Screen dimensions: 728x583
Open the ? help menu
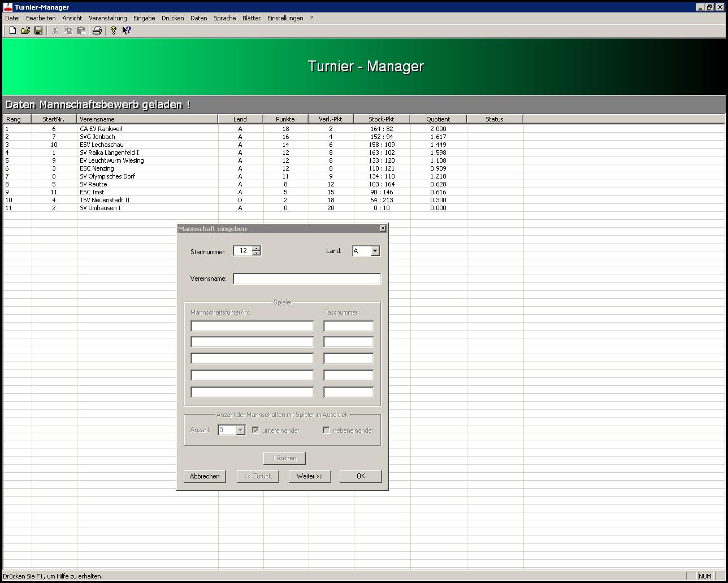(311, 18)
